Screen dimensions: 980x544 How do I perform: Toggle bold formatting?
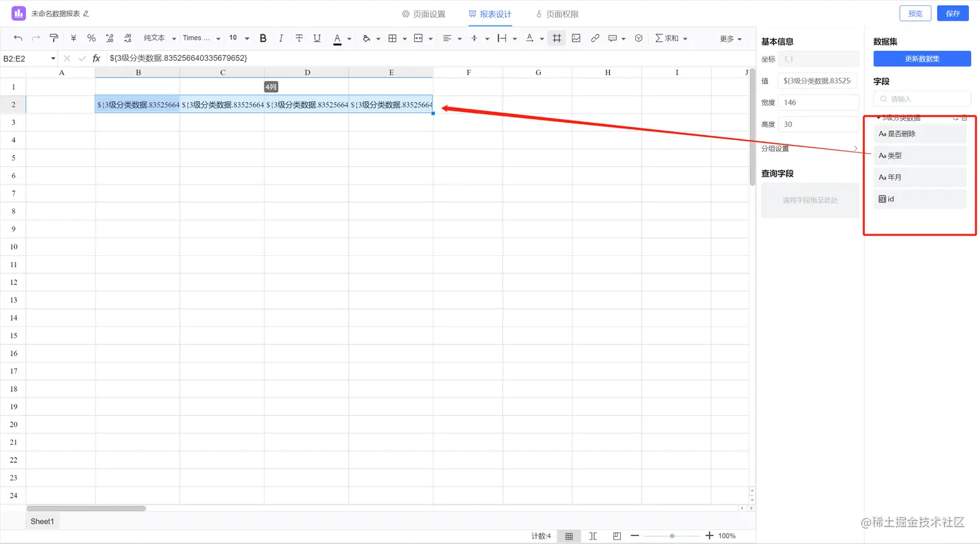coord(263,38)
